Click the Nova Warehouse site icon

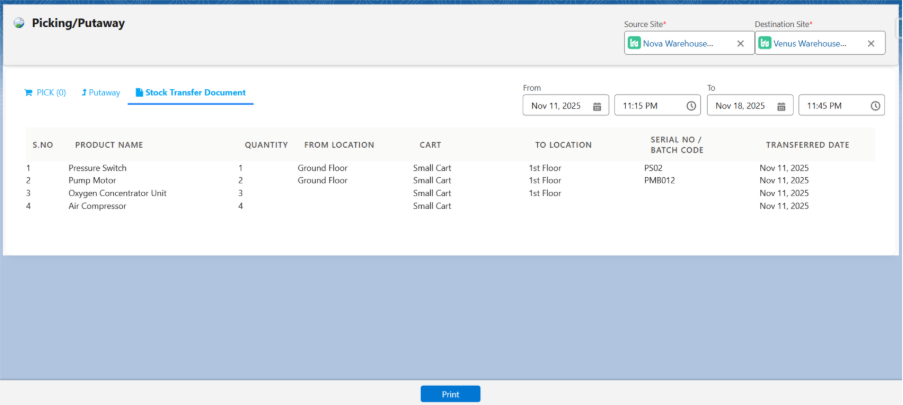[634, 44]
